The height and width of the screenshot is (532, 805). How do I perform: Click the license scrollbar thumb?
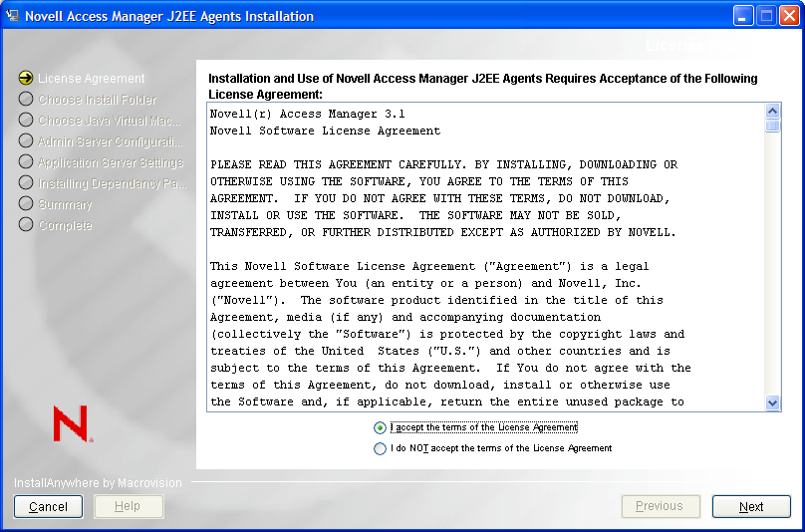772,126
